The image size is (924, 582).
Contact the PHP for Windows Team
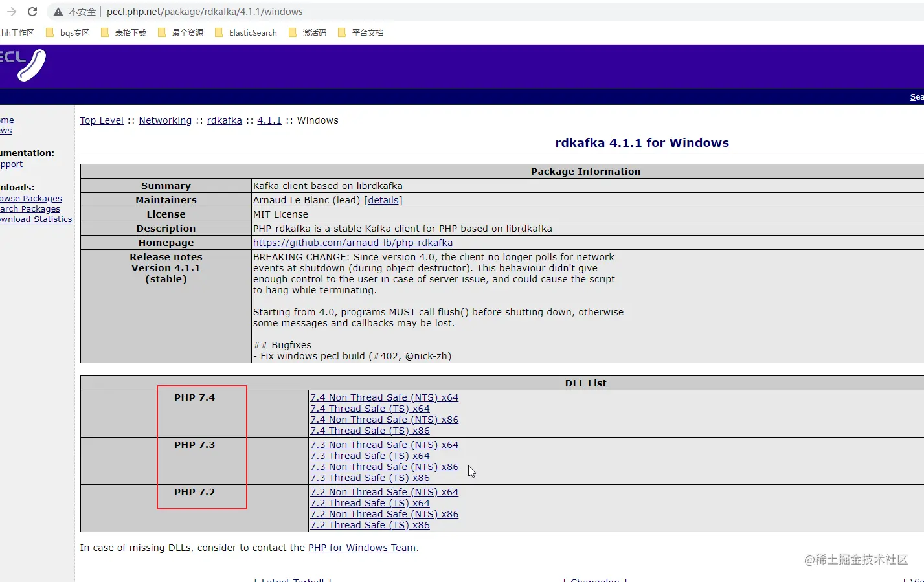(x=362, y=547)
